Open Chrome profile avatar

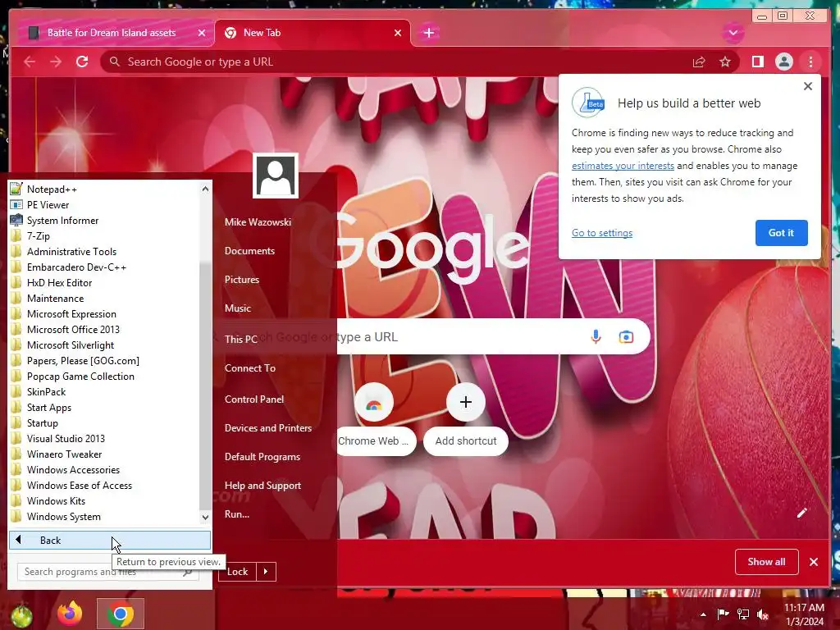pyautogui.click(x=783, y=62)
